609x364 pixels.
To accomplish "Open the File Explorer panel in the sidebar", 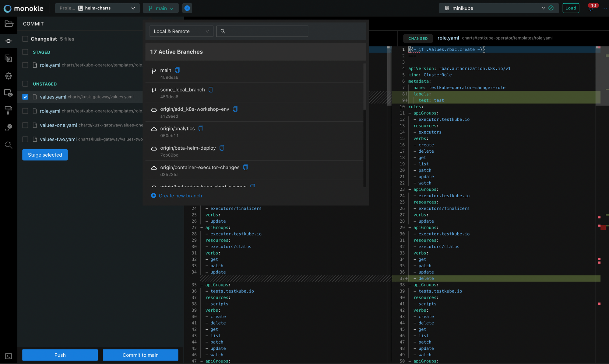I will 9,23.
